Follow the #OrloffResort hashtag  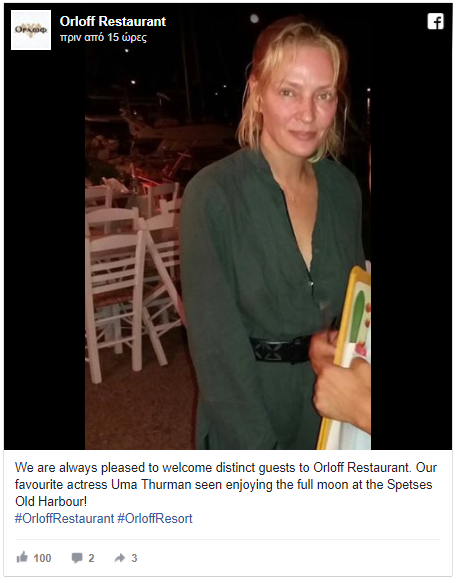click(155, 518)
